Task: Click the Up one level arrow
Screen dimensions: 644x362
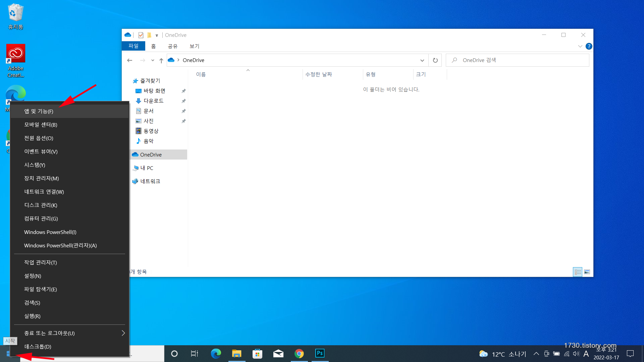Action: [x=161, y=60]
